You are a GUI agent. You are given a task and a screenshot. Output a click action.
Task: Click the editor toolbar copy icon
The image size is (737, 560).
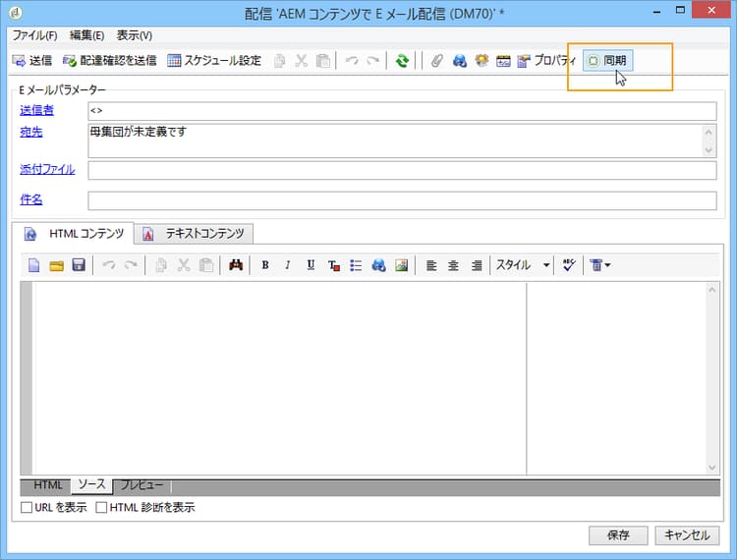[161, 265]
